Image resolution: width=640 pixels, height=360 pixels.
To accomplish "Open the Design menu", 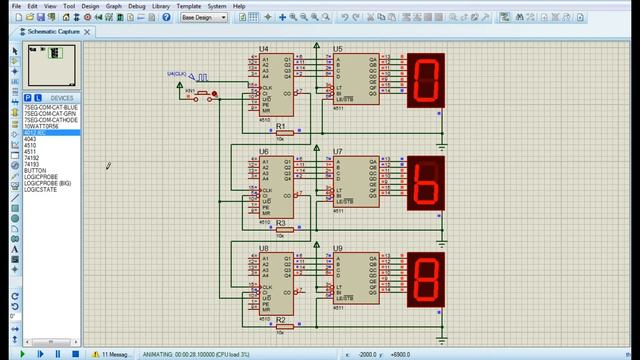I will point(90,6).
